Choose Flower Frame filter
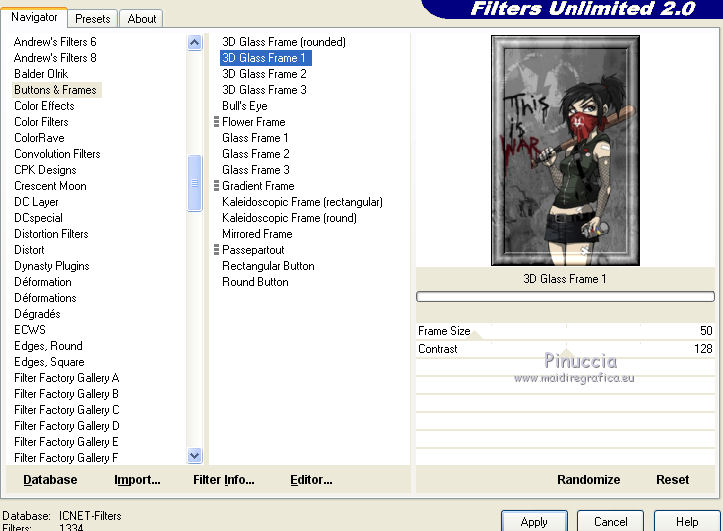723x531 pixels. [x=254, y=122]
